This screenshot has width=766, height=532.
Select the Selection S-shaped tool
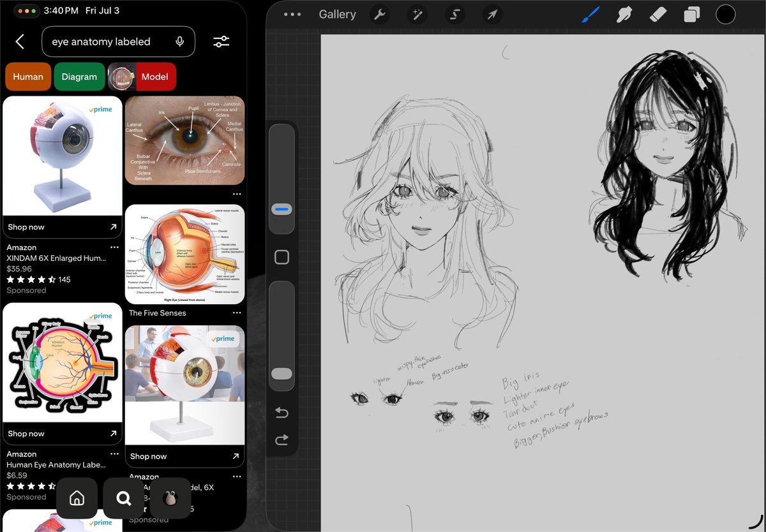tap(454, 14)
